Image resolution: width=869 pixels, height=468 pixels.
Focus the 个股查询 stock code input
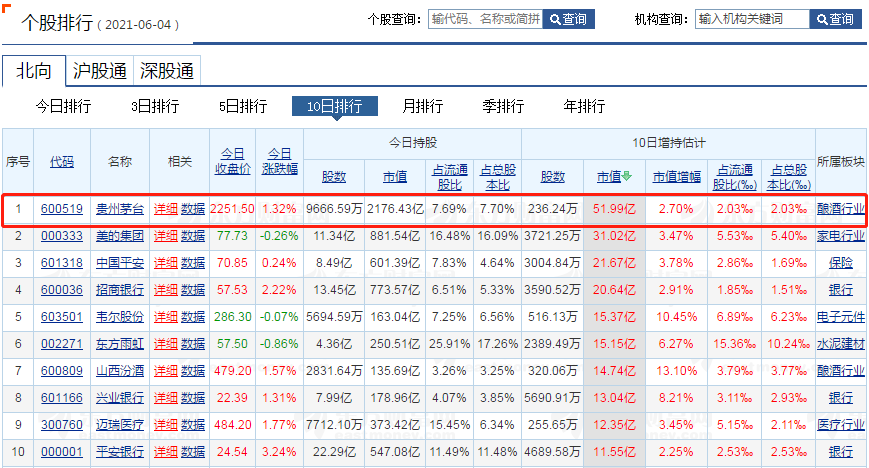coord(485,19)
